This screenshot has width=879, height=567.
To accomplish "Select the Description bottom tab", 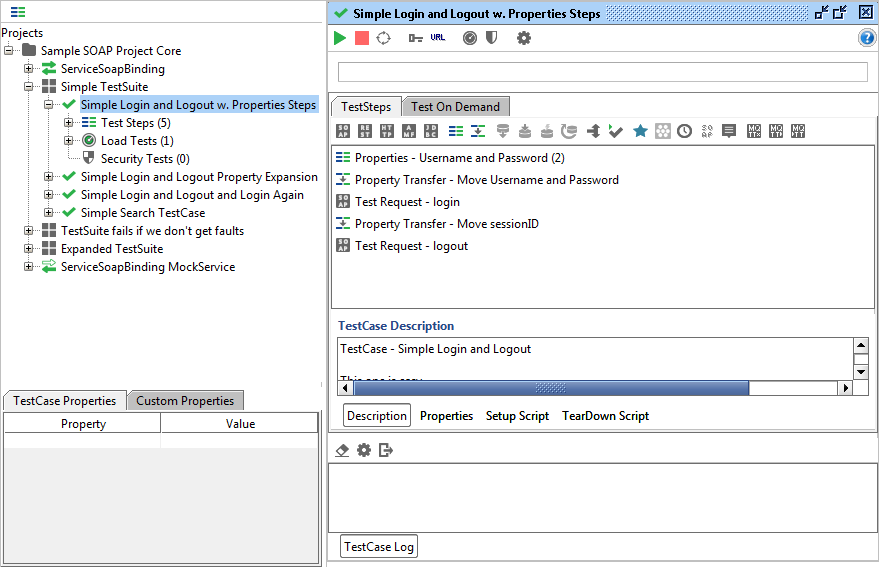I will 377,416.
